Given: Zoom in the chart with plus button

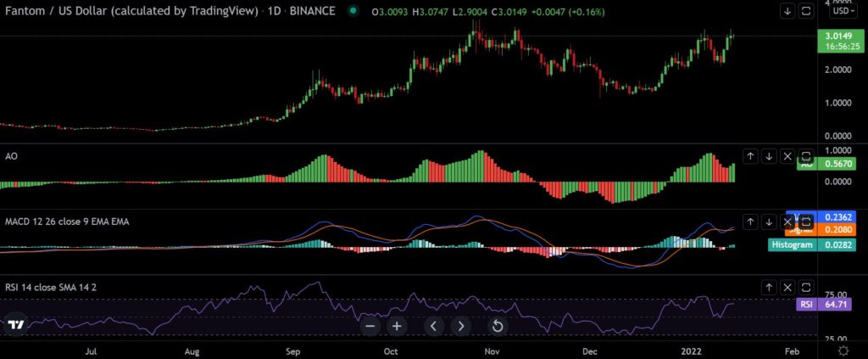Looking at the screenshot, I should pos(397,326).
